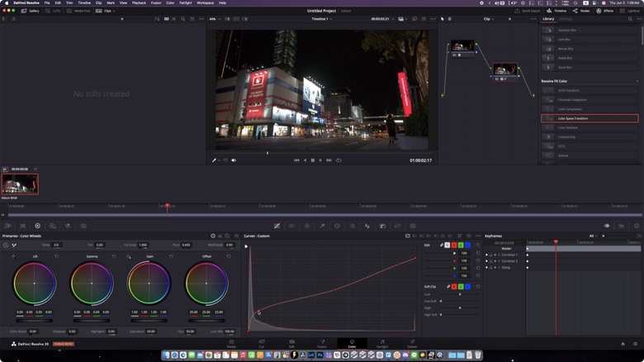Expand the Corrector 1 keyframe track
This screenshot has width=644, height=362.
[x=500, y=255]
